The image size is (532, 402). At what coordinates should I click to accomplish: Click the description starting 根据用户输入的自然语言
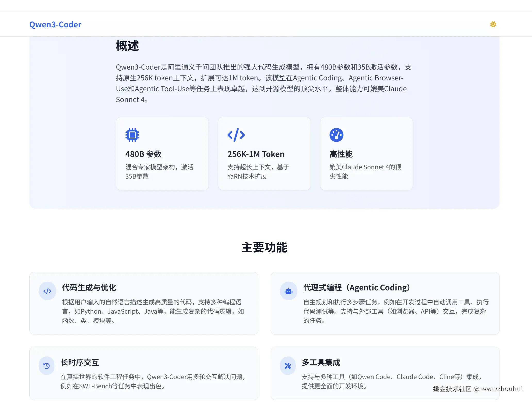(x=153, y=311)
